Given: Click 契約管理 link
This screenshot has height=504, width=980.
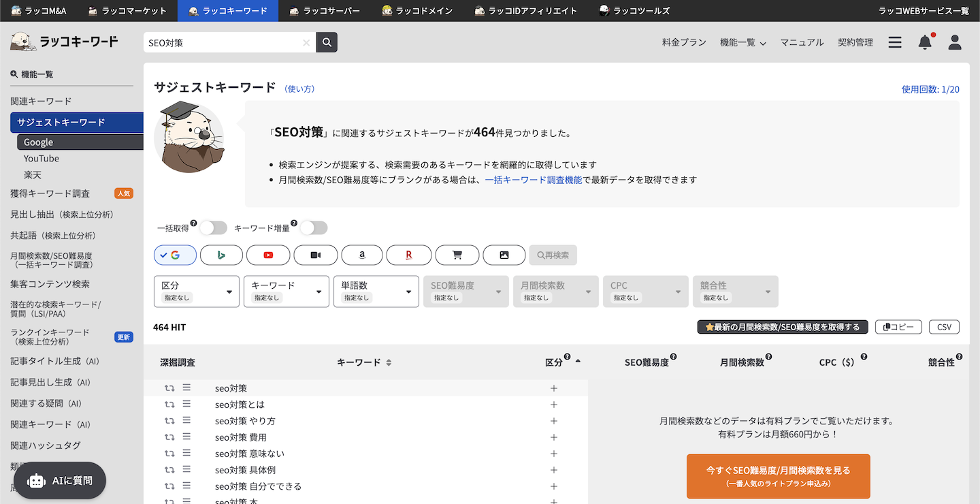Looking at the screenshot, I should 855,42.
